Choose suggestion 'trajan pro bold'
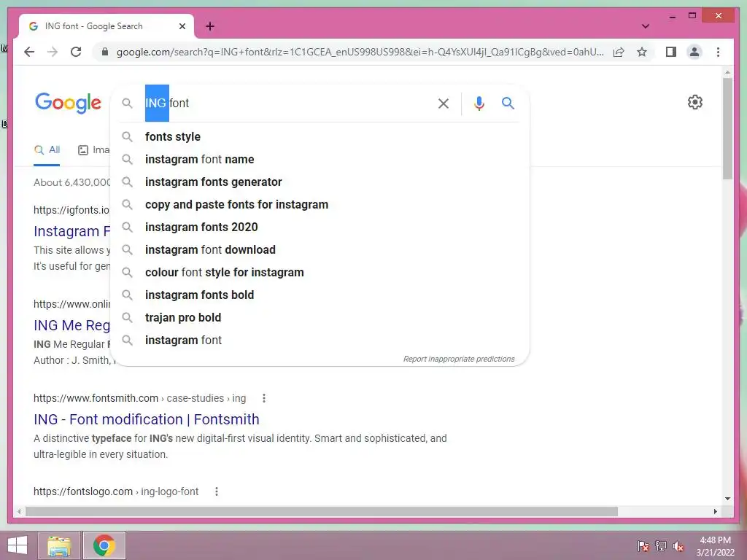The width and height of the screenshot is (747, 560). click(320, 318)
